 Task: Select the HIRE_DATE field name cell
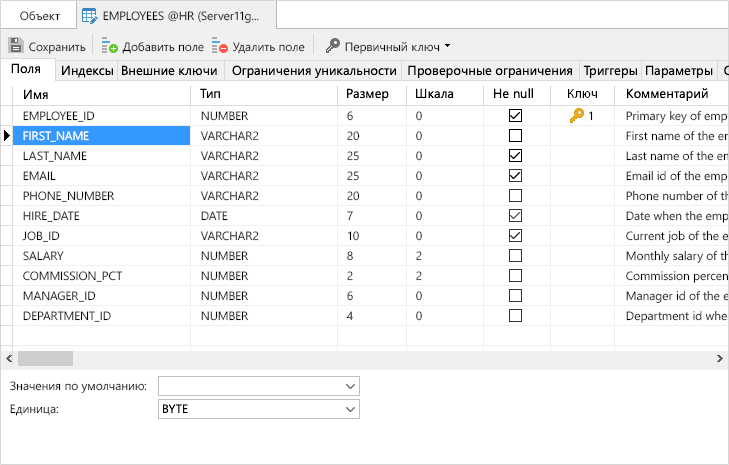pyautogui.click(x=100, y=216)
